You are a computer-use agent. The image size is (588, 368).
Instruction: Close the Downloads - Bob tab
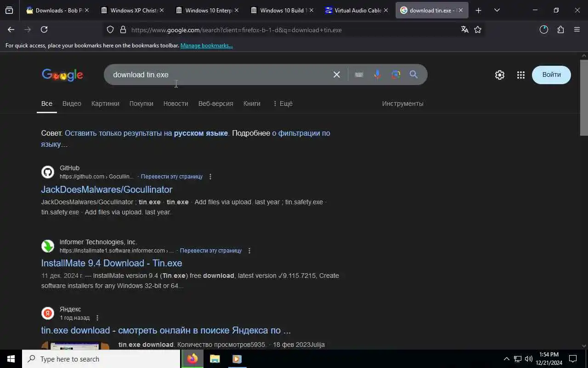point(87,10)
